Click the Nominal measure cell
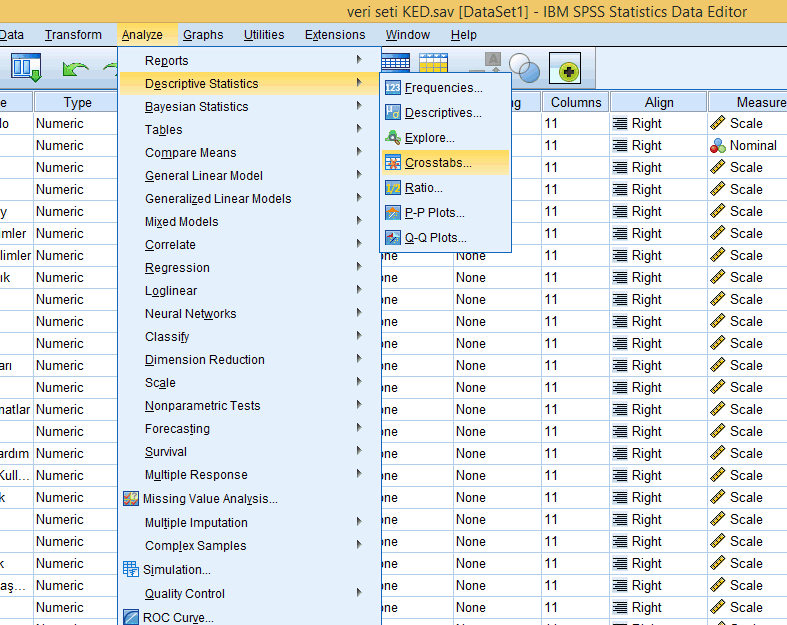This screenshot has width=787, height=625. 746,146
